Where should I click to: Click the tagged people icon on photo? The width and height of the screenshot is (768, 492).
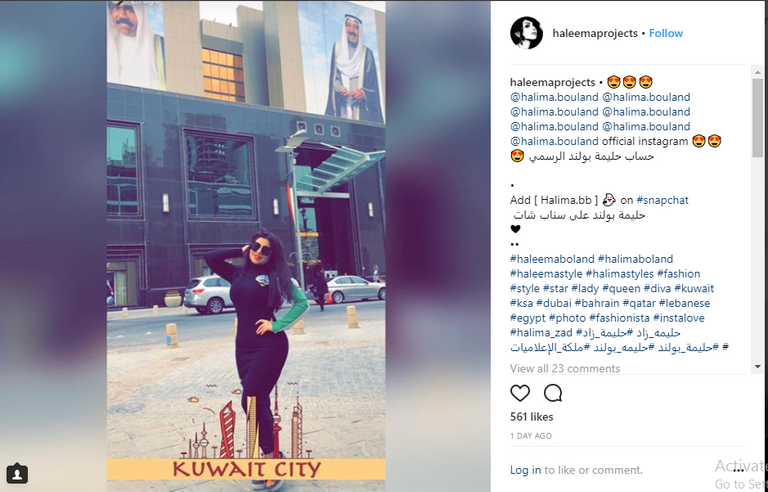point(17,473)
